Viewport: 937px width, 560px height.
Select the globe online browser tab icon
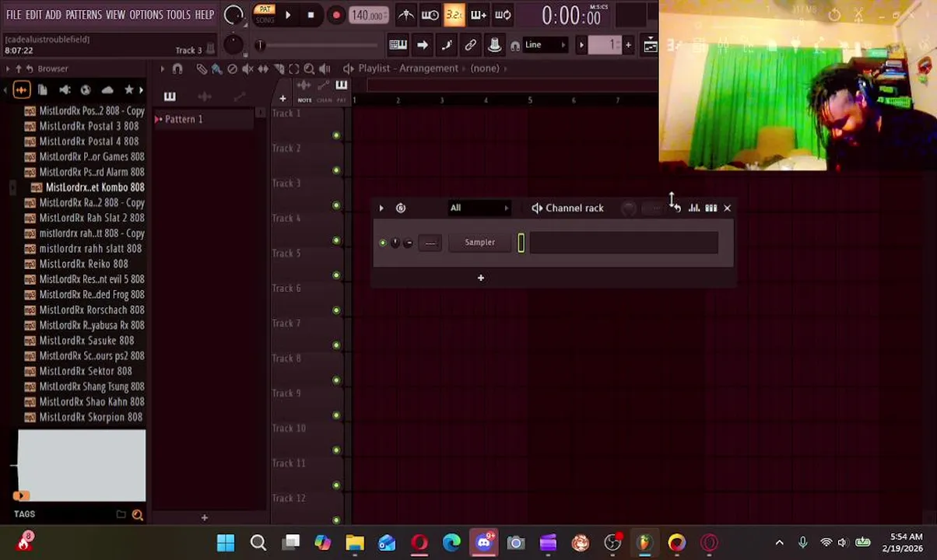86,90
